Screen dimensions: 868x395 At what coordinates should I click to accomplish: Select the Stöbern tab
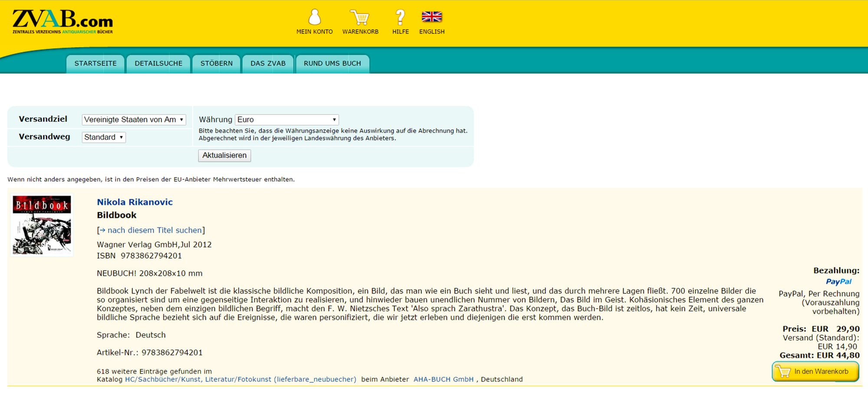point(216,64)
